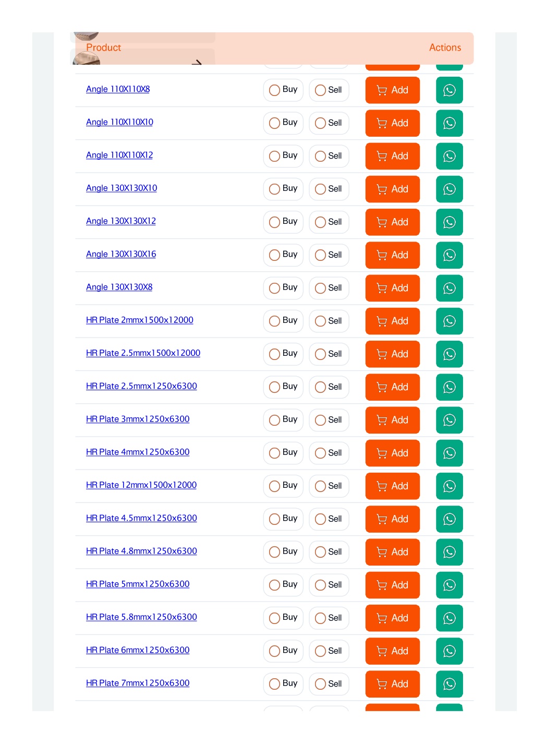Choose Sell for HR Plate 4mmx1250x6300
This screenshot has height=756, width=534.
(x=329, y=453)
